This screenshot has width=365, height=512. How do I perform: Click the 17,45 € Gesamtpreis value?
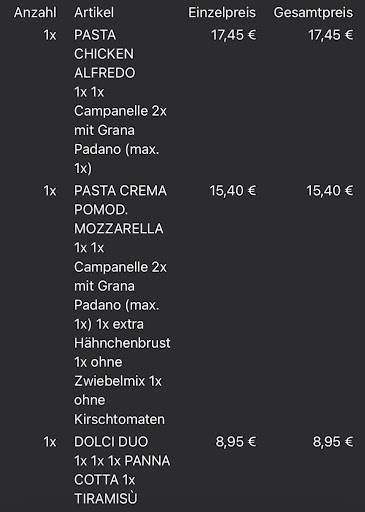tap(331, 35)
